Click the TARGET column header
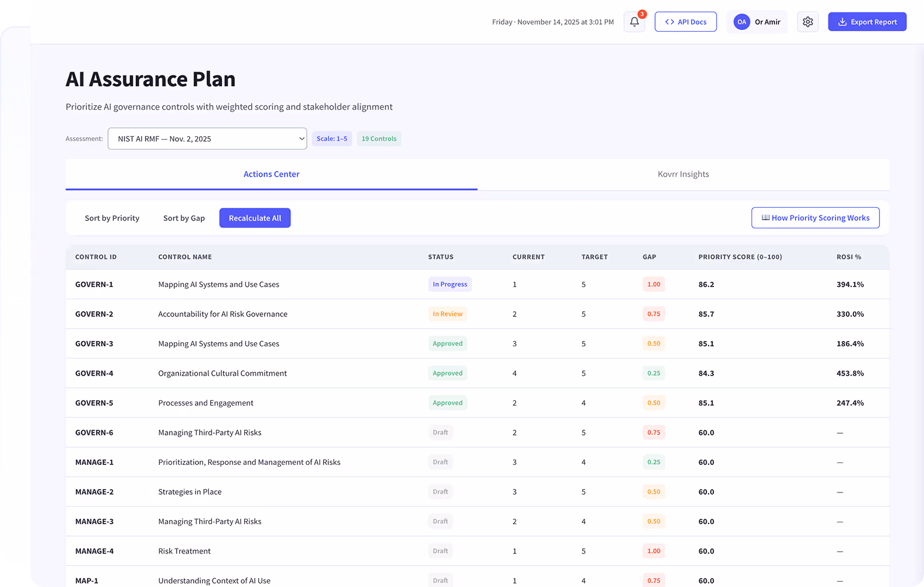Image resolution: width=924 pixels, height=587 pixels. point(595,257)
